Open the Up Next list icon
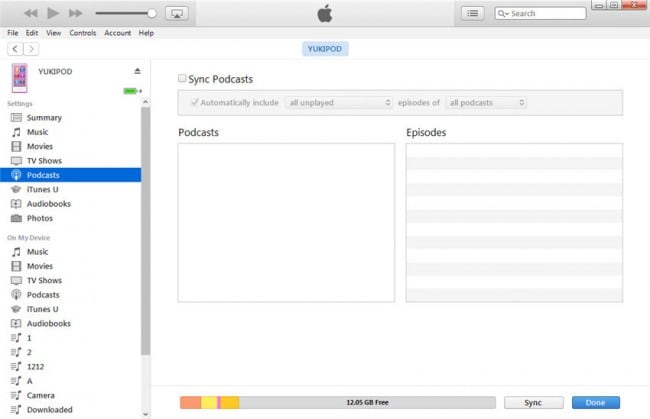 (x=473, y=13)
